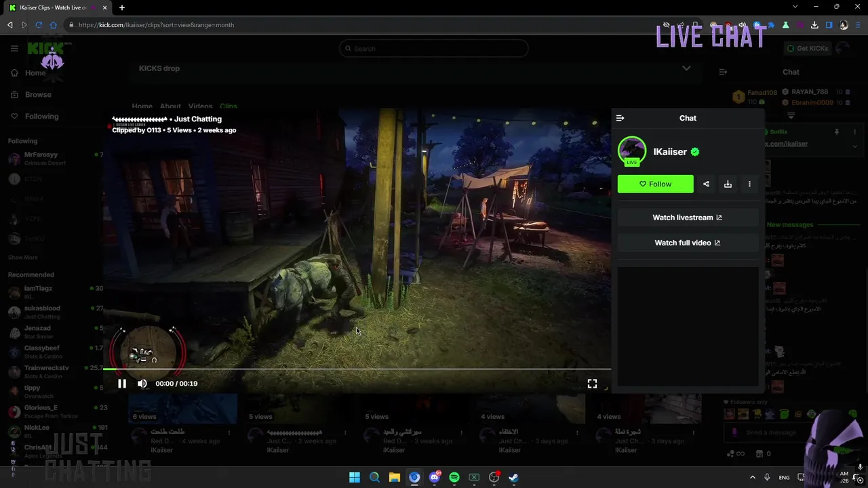Open File Explorer from taskbar

click(395, 477)
